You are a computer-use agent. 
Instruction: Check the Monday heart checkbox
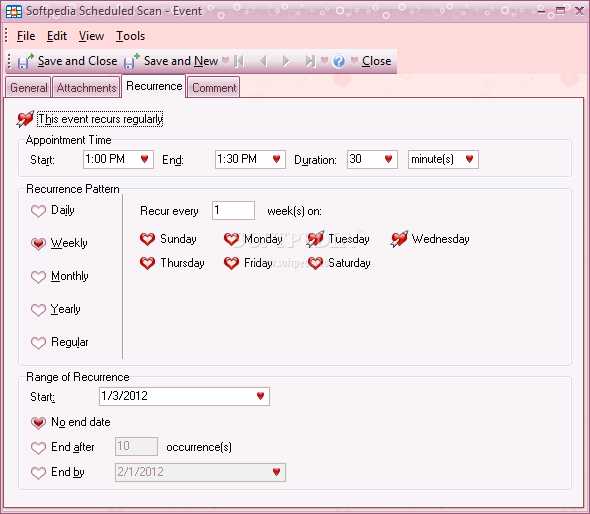231,239
